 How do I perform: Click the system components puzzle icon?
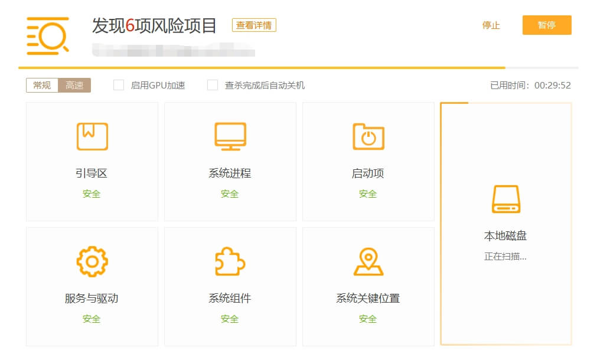coord(230,261)
